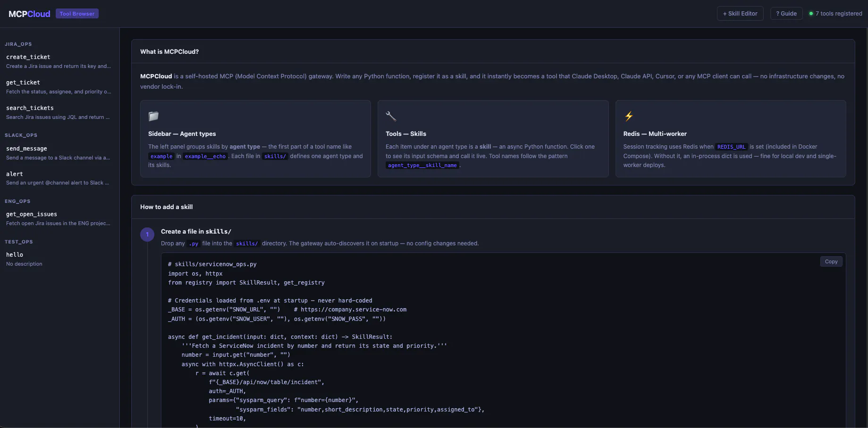Click the 'REDIS_URL' code tag

pos(732,147)
